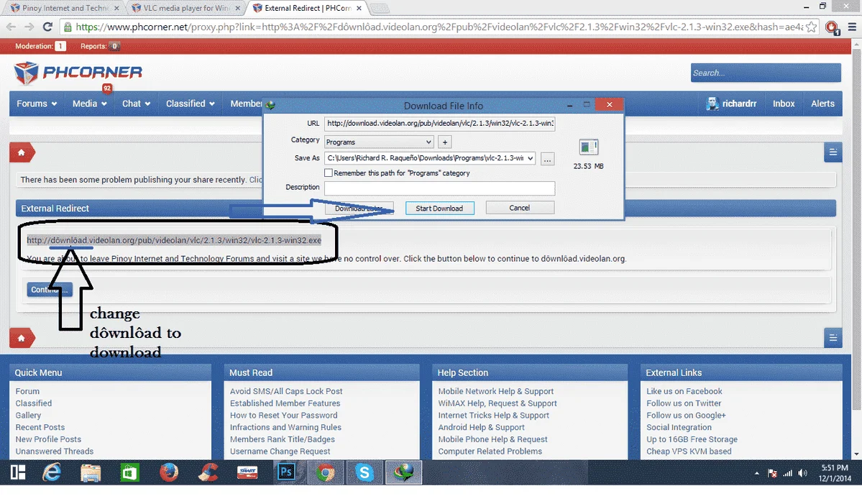This screenshot has width=862, height=504.
Task: Open Internet Download Manager taskbar icon
Action: pos(403,472)
